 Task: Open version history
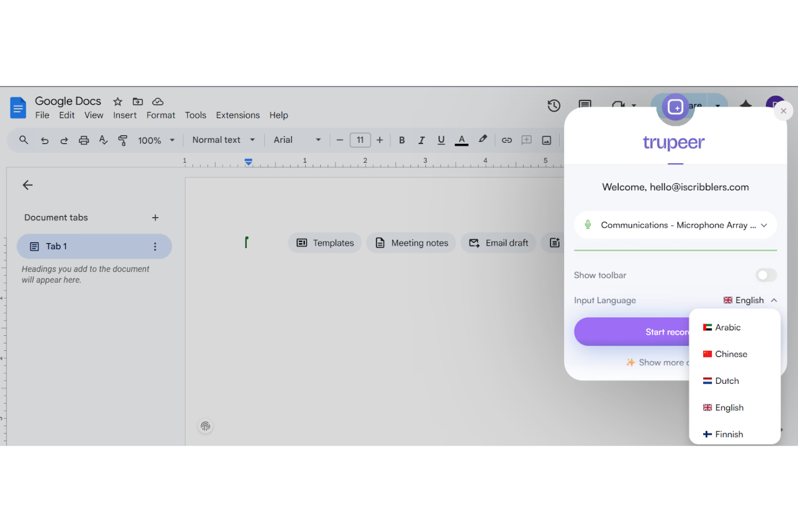[554, 106]
